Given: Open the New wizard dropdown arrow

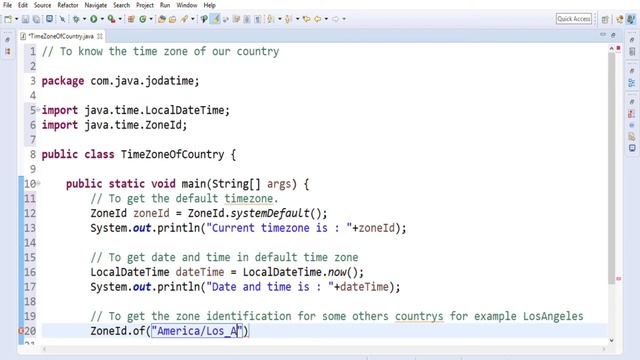Looking at the screenshot, I should (x=16, y=19).
